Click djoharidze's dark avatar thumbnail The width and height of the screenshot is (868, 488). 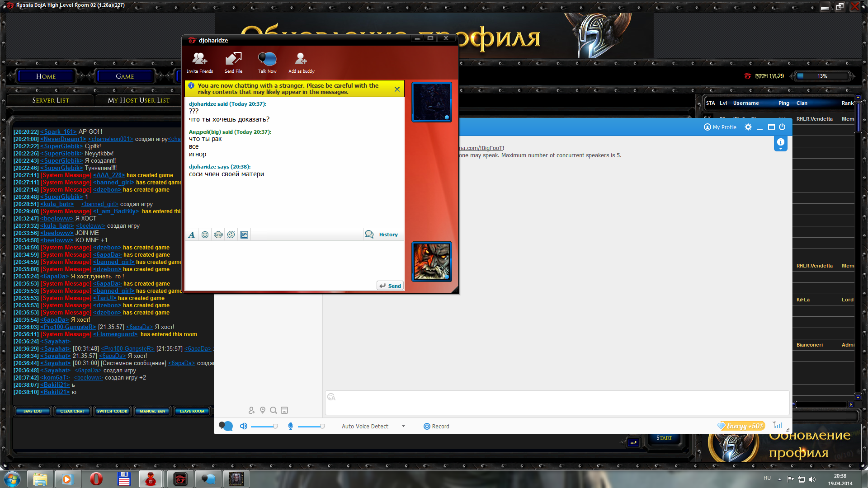point(432,102)
